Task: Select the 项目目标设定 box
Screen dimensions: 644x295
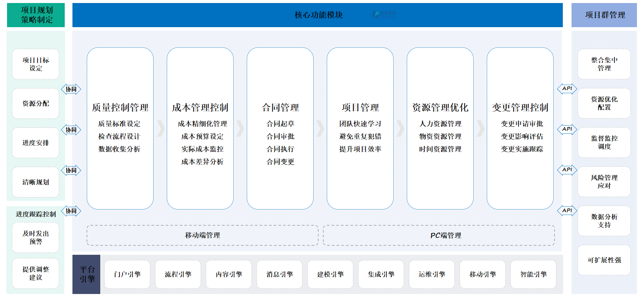Action: tap(36, 64)
